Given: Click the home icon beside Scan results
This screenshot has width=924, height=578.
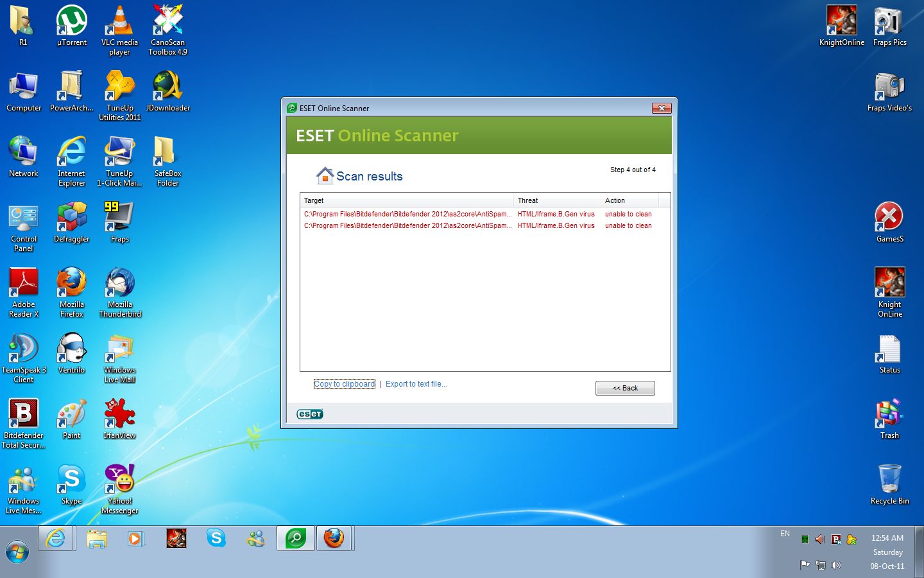Looking at the screenshot, I should 325,175.
